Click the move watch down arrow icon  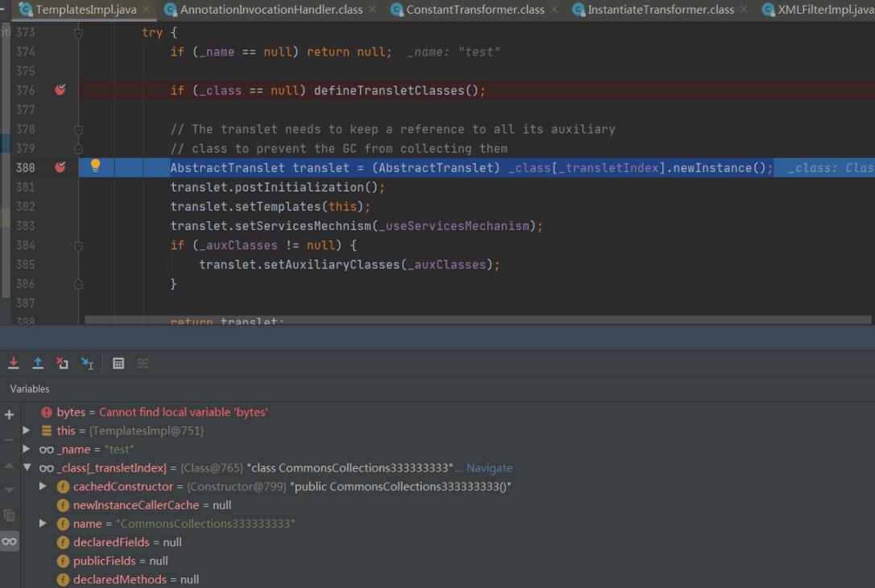[10, 491]
